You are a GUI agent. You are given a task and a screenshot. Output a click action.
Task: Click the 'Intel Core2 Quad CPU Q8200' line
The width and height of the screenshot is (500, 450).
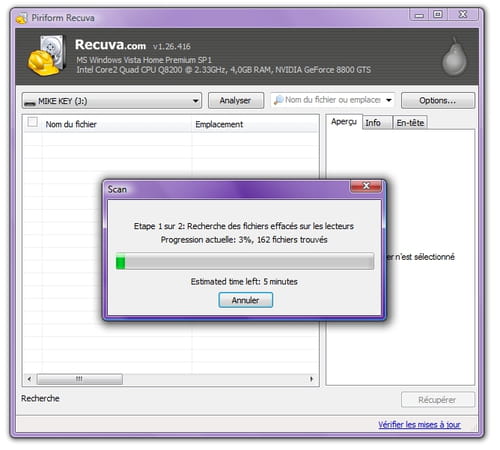pos(223,70)
